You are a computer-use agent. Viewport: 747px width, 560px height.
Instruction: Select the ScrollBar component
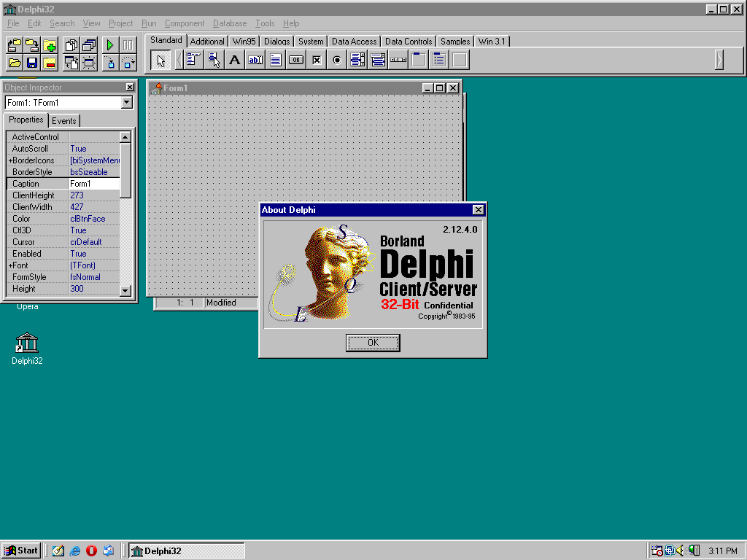coord(398,60)
